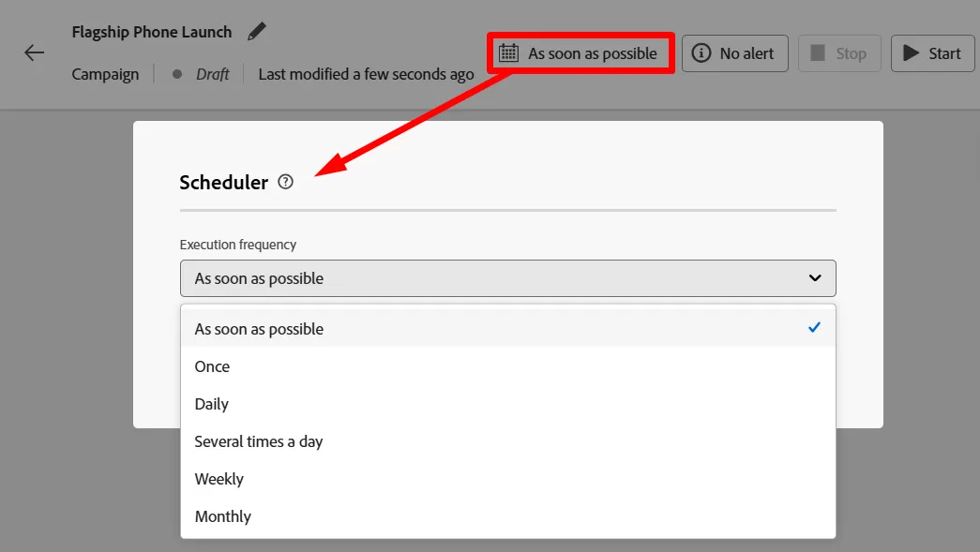Edit campaign name with pencil icon
This screenshot has width=980, height=552.
coord(256,31)
